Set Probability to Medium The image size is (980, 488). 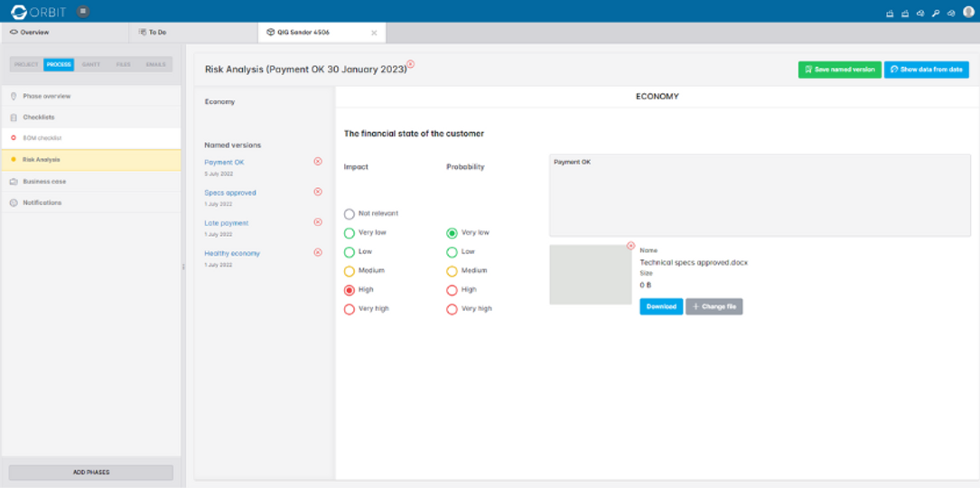(x=452, y=271)
